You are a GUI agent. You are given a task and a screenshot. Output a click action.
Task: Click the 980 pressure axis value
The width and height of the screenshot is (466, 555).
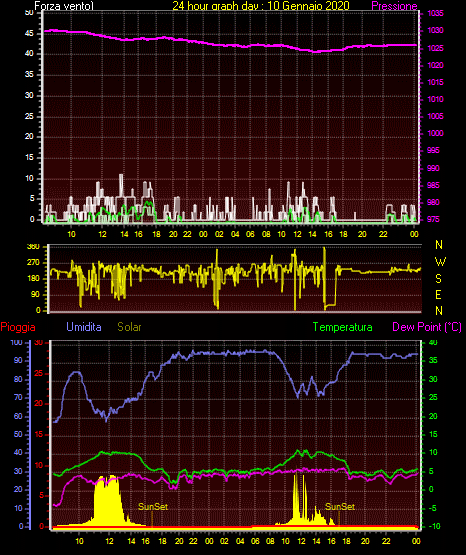click(433, 202)
